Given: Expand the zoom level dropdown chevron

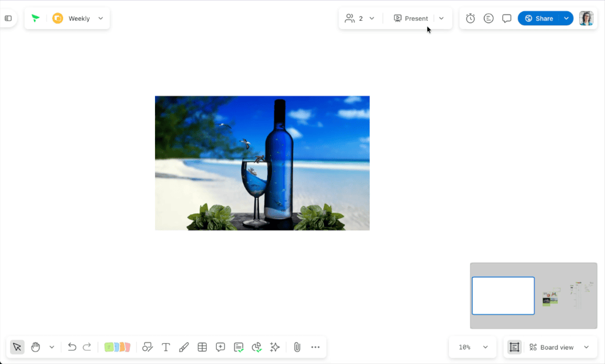Looking at the screenshot, I should [x=485, y=347].
